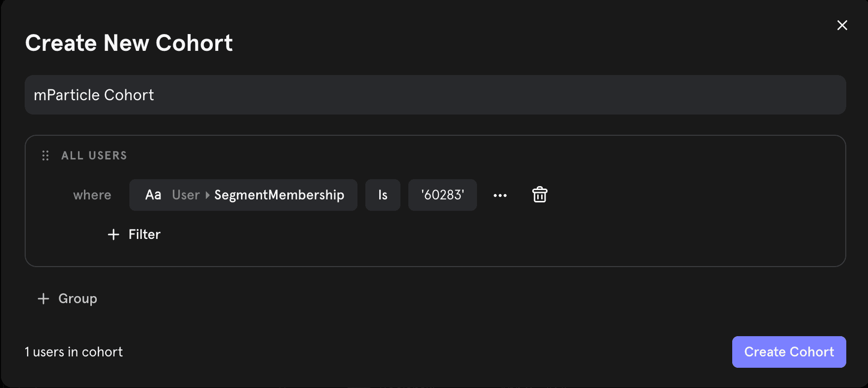Add a new Group to the cohort
This screenshot has height=388, width=868.
pyautogui.click(x=67, y=298)
